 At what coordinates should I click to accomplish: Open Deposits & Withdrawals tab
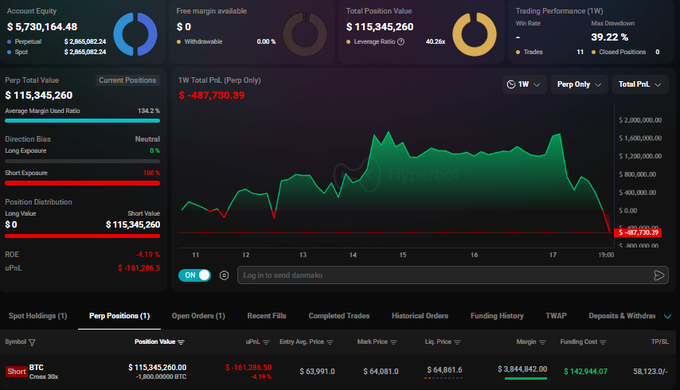tap(622, 316)
